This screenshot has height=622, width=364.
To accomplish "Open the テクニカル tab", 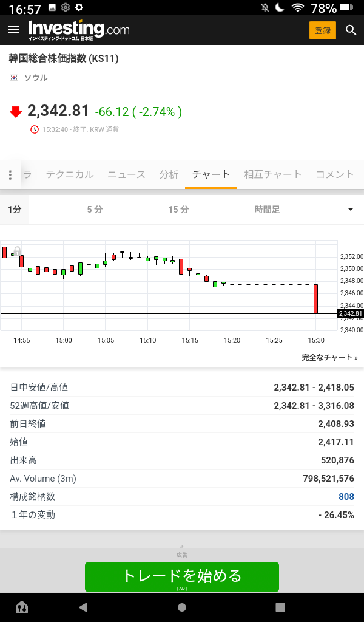I will pyautogui.click(x=70, y=174).
